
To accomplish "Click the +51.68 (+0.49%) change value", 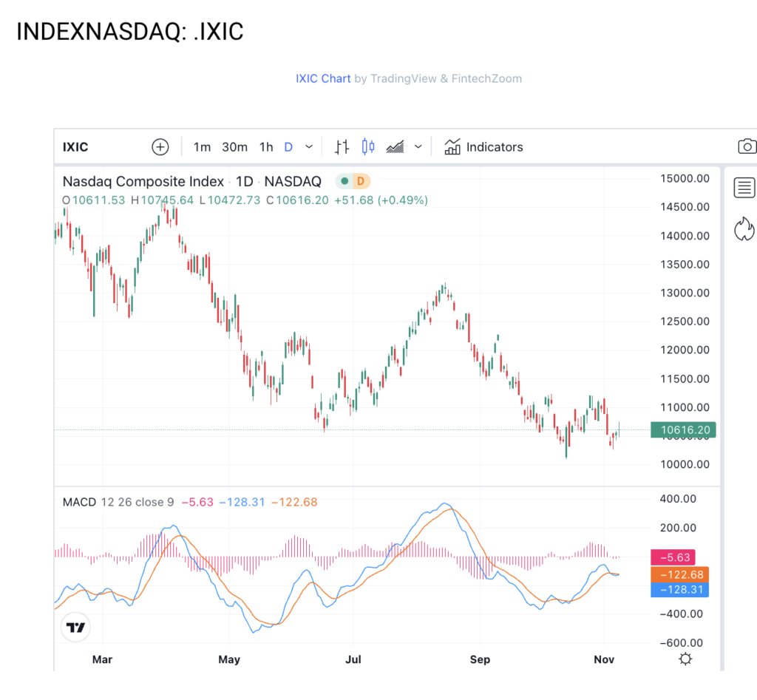I will (x=381, y=200).
